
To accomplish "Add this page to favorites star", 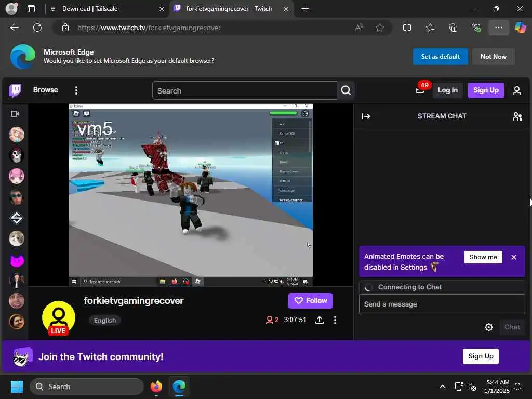I will click(x=380, y=28).
